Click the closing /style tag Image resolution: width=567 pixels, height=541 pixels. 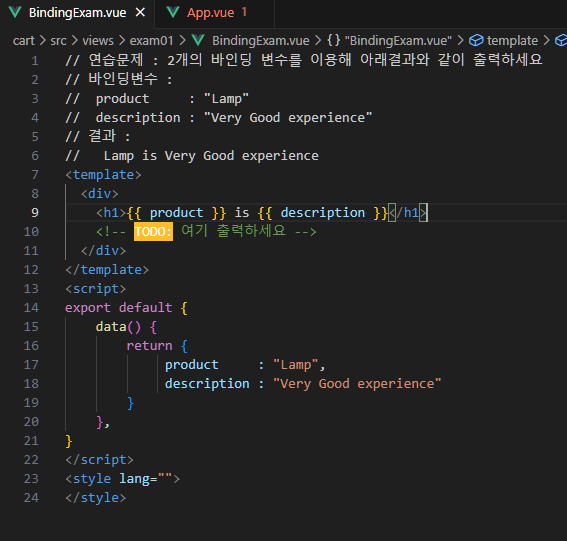coord(95,498)
